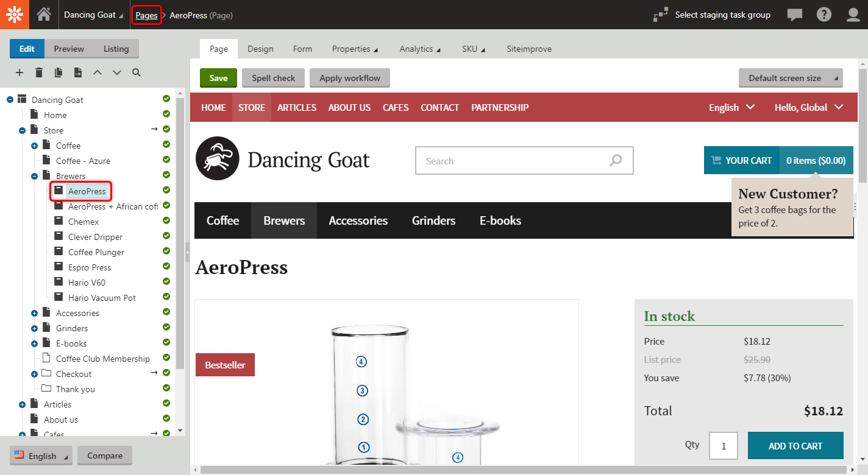Viewport: 868px width, 475px height.
Task: Switch to the Design tab
Action: pyautogui.click(x=260, y=49)
